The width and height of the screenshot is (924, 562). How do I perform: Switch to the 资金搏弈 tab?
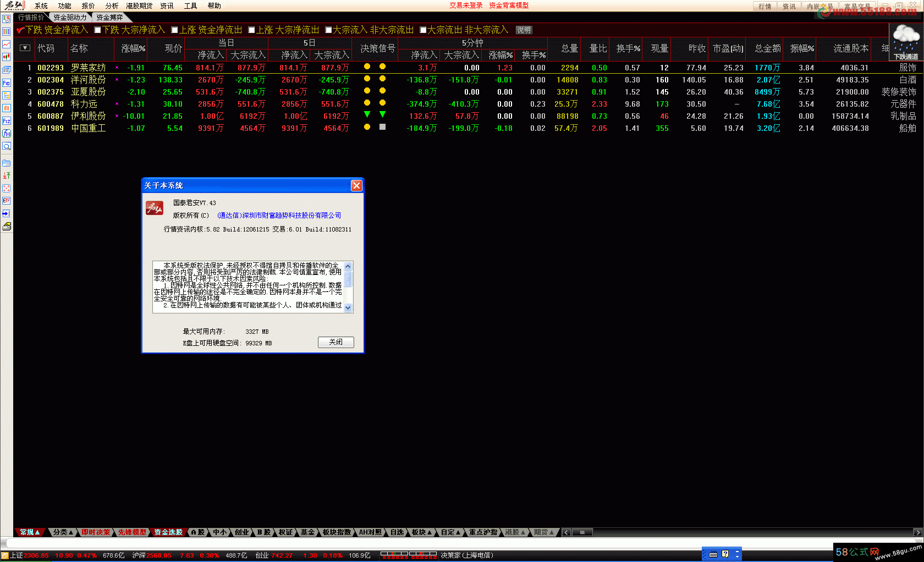pyautogui.click(x=109, y=18)
